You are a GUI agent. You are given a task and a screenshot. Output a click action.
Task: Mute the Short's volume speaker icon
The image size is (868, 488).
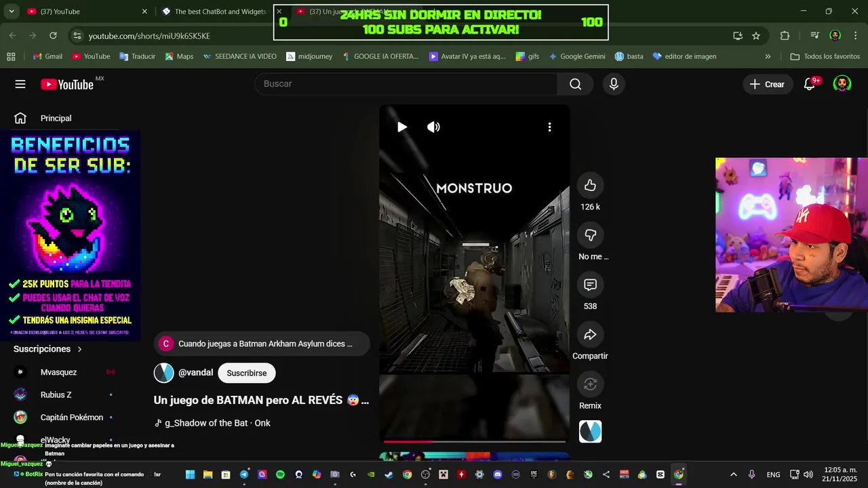click(433, 127)
